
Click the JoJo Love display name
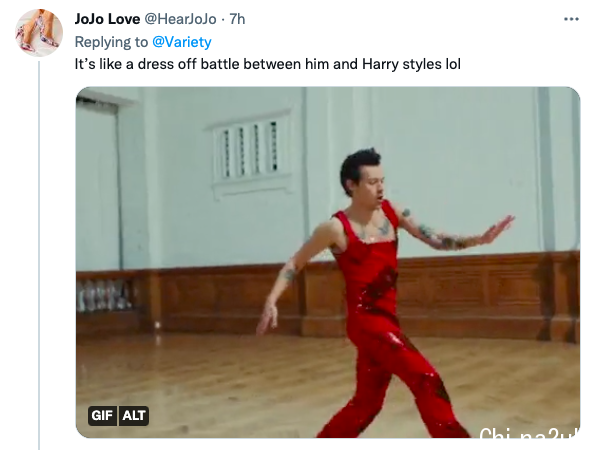[x=107, y=19]
